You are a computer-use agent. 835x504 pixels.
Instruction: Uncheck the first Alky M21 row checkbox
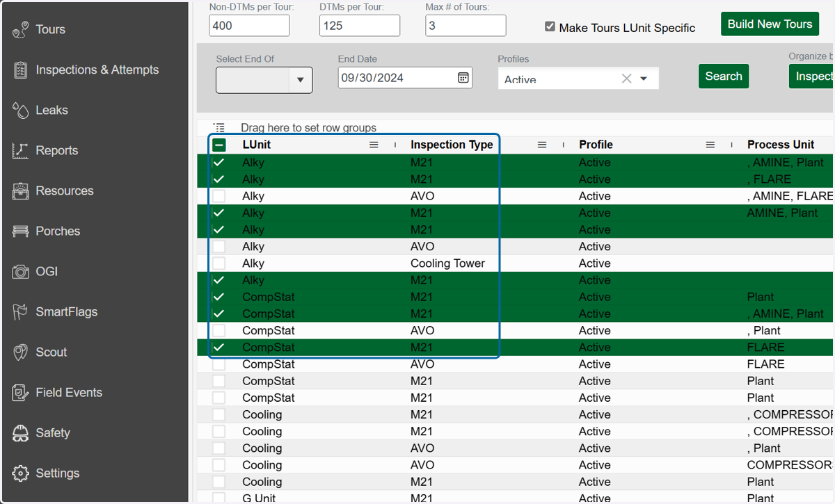click(x=219, y=163)
